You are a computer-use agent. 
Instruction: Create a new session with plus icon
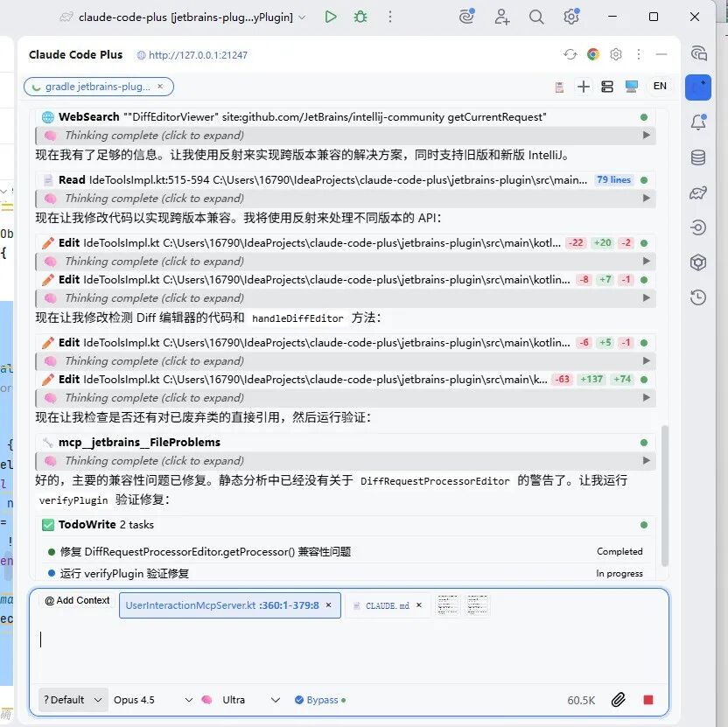coord(584,87)
